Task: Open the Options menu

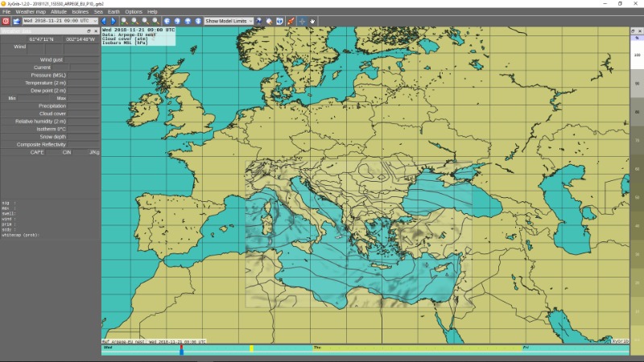Action: (134, 12)
